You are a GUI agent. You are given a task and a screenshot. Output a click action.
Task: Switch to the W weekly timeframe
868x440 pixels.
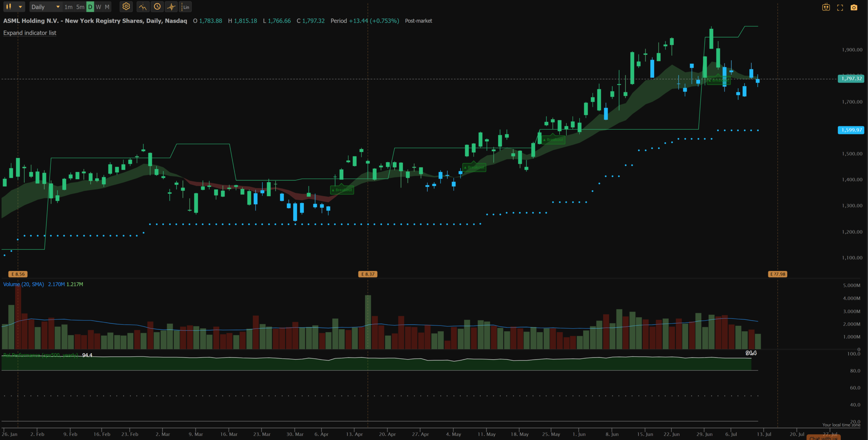98,7
